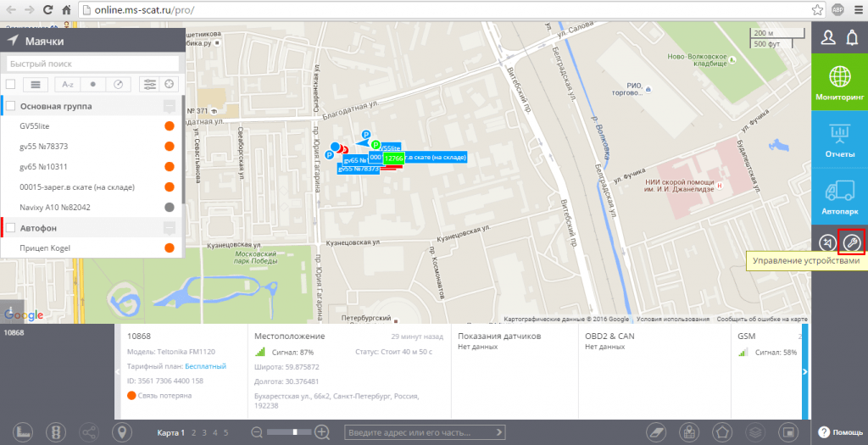Open the Бесплатный tariff plan link
The image size is (868, 445).
coord(205,366)
